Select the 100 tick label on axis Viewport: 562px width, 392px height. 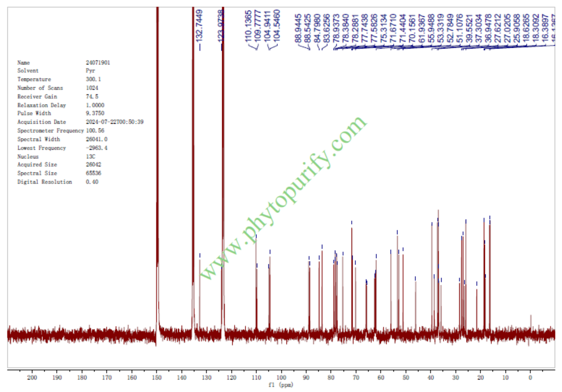(x=281, y=378)
